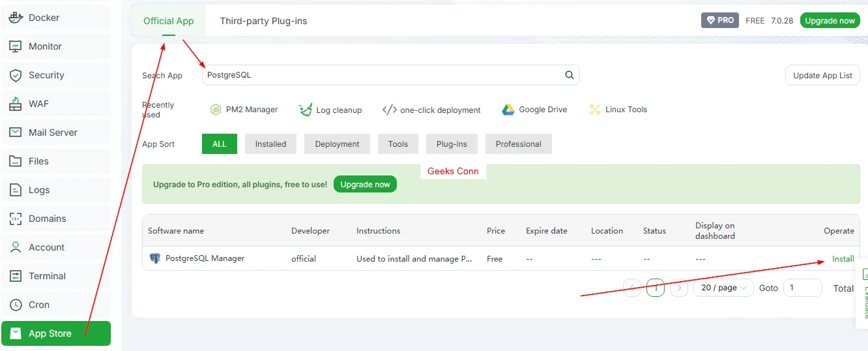The height and width of the screenshot is (351, 868).
Task: Click the one-click deployment code icon
Action: [390, 110]
